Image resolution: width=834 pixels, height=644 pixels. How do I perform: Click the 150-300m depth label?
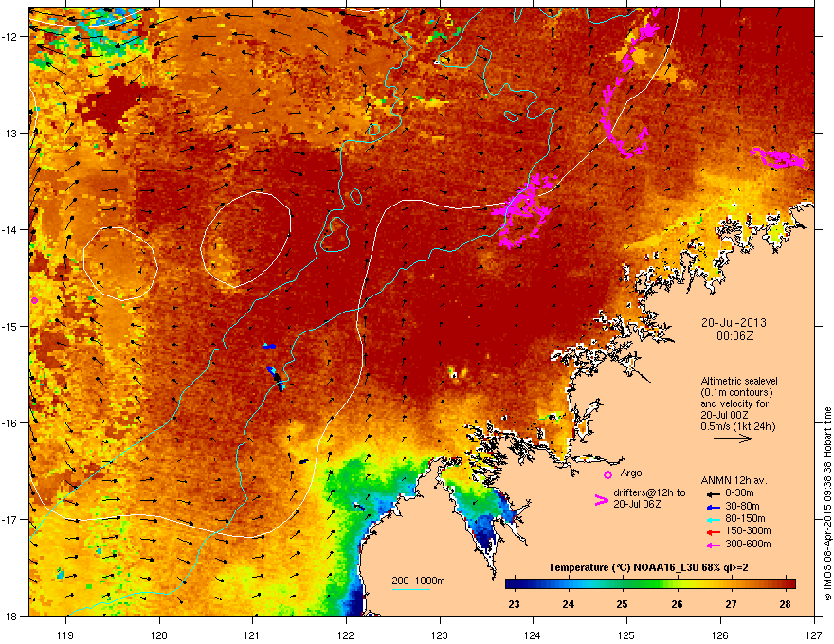748,530
